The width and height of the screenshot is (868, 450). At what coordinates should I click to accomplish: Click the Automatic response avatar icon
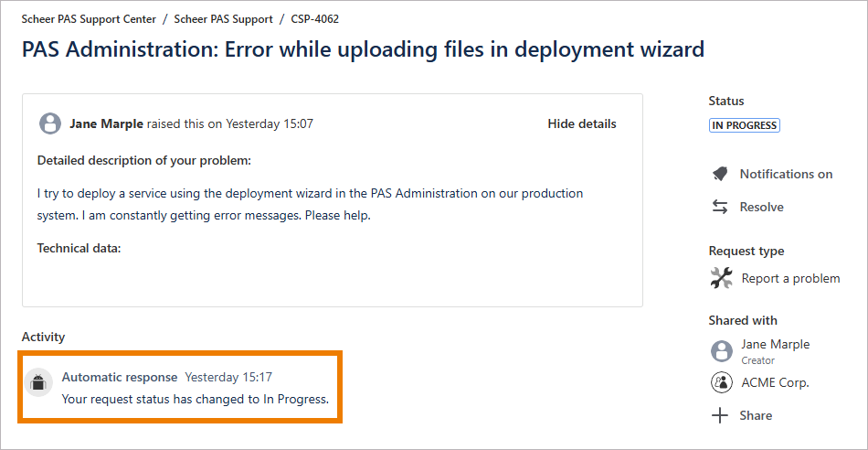38,382
